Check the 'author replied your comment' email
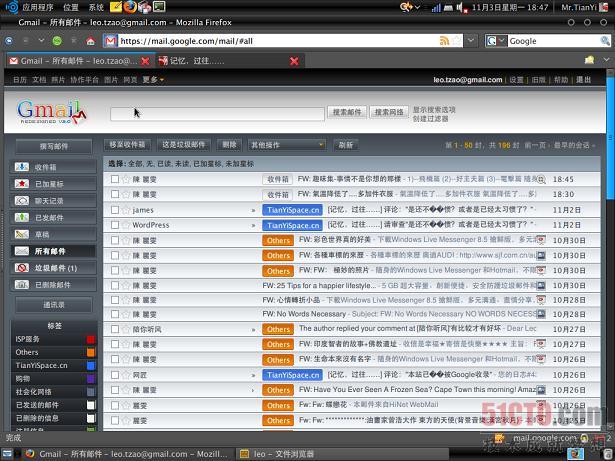The image size is (615, 461). pyautogui.click(x=115, y=329)
